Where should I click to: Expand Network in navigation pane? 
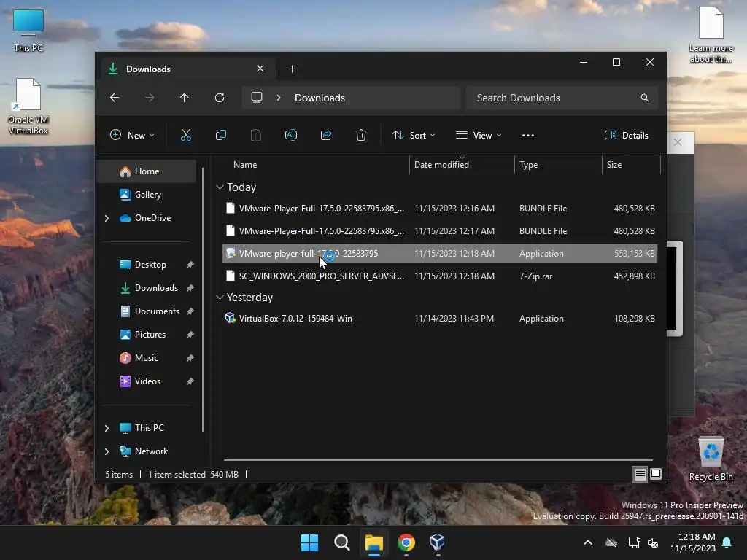107,451
